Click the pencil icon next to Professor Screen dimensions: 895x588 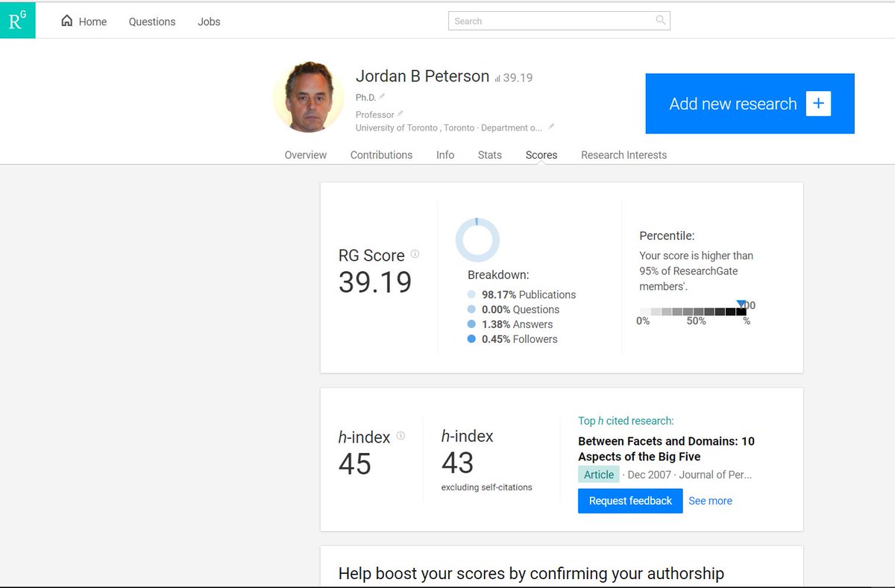400,113
